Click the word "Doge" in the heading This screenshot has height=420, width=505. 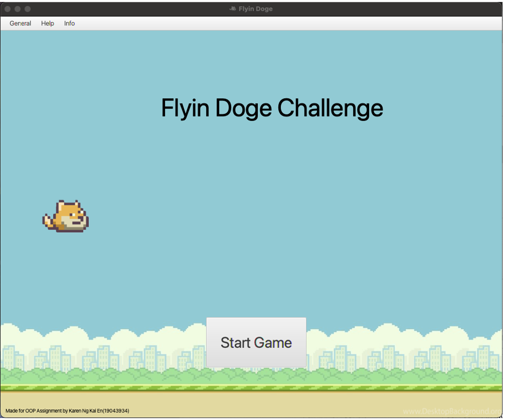coord(243,108)
